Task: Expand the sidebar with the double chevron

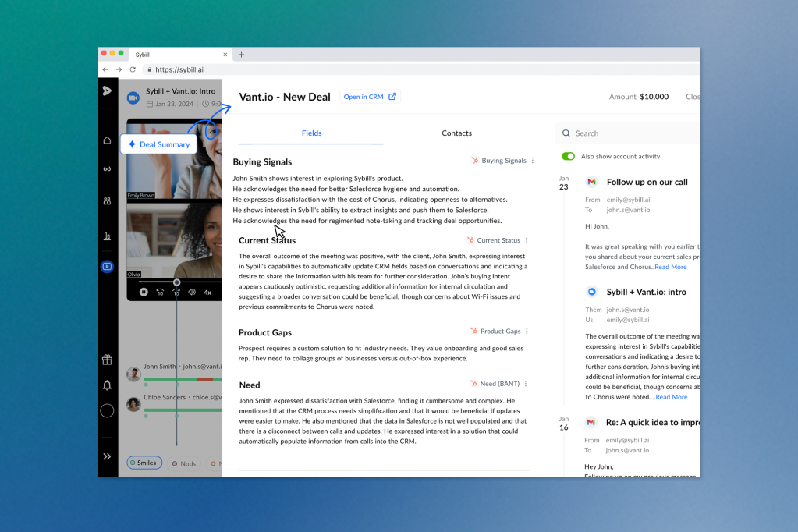Action: (107, 456)
